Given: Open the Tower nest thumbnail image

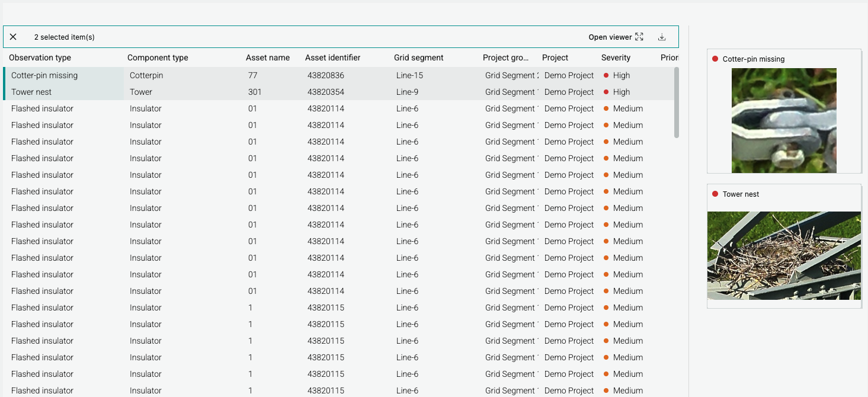Looking at the screenshot, I should pos(783,255).
